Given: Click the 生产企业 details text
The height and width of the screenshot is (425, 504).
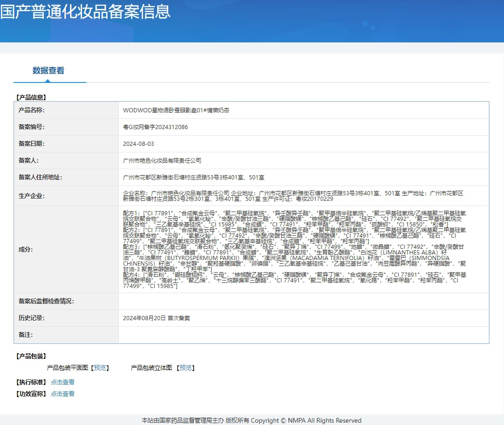Looking at the screenshot, I should 293,196.
